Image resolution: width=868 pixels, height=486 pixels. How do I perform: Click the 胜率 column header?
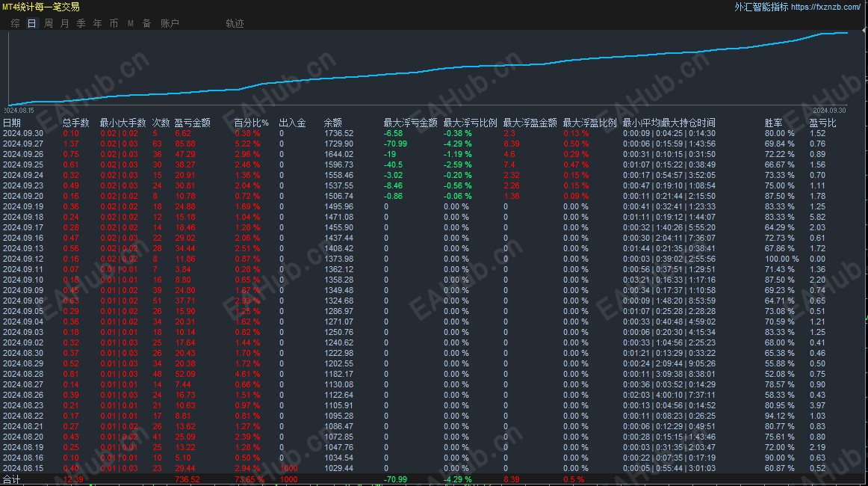[773, 123]
